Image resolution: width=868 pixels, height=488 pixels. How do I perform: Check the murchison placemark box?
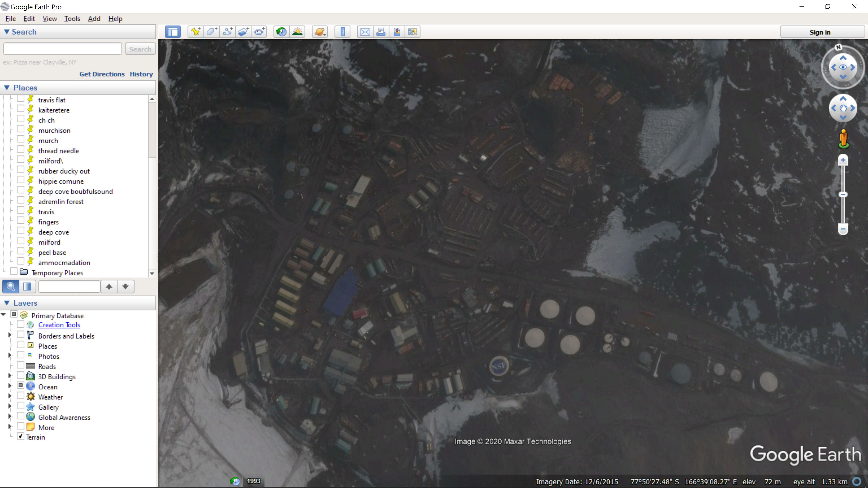21,129
